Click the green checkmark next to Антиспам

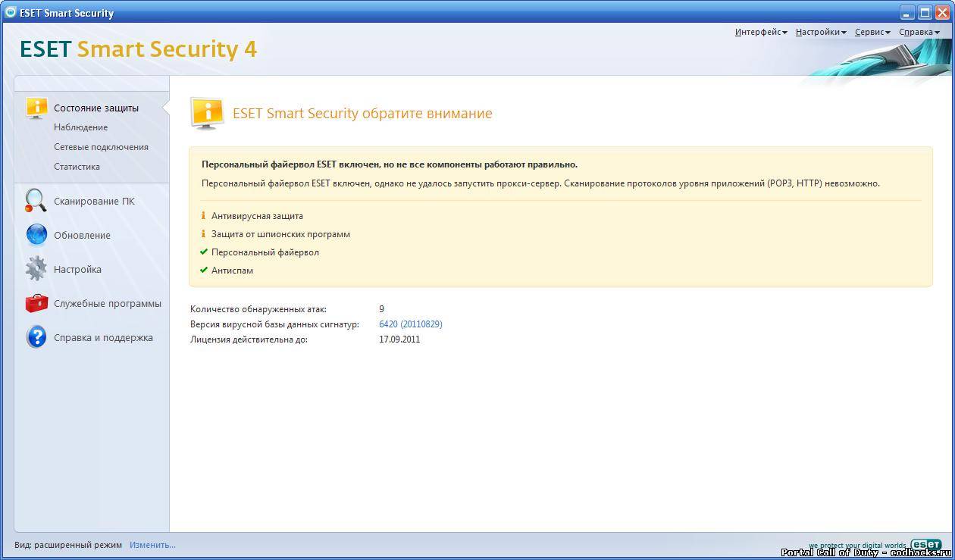(203, 271)
